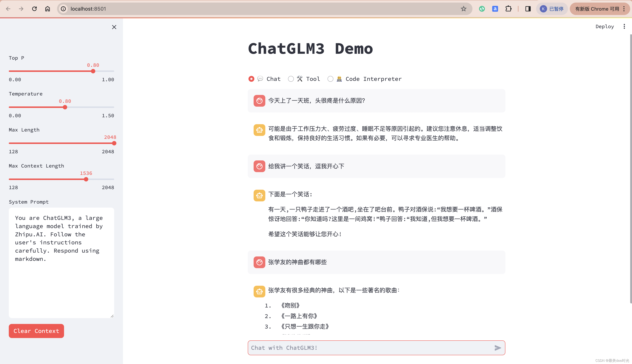Viewport: 632px width, 364px height.
Task: Select the Chat mode radio button
Action: pos(251,79)
